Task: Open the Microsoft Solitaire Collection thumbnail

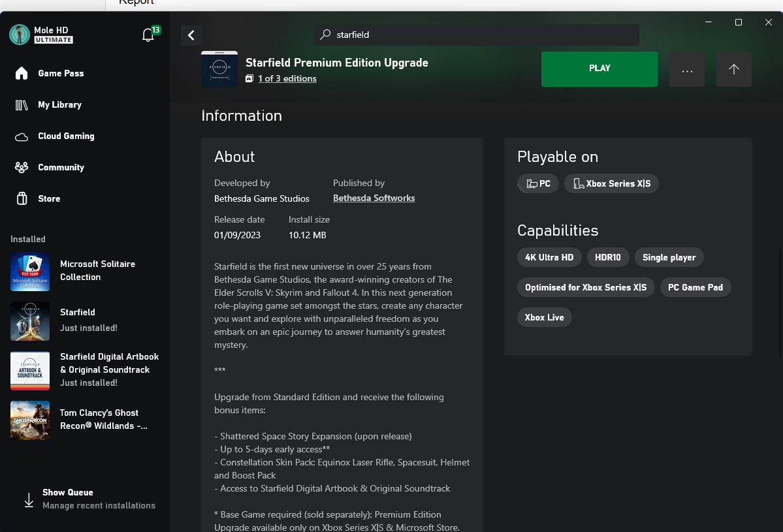Action: (30, 272)
